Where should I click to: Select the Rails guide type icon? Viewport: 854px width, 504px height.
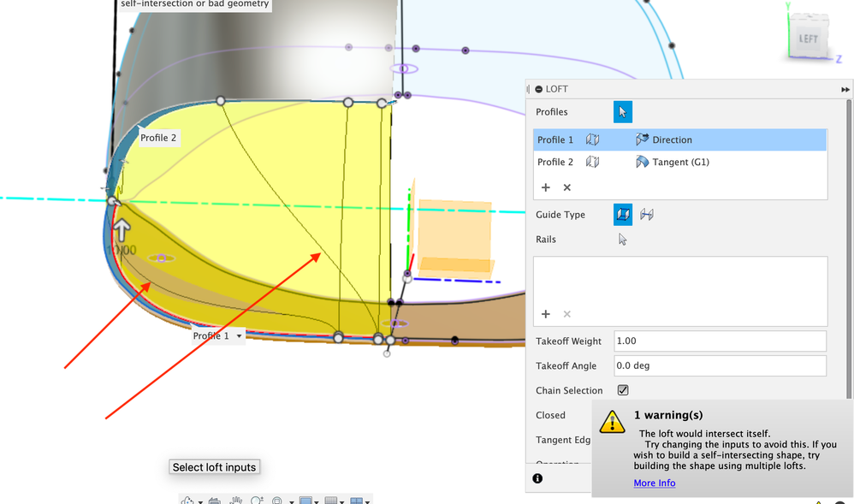(x=623, y=215)
